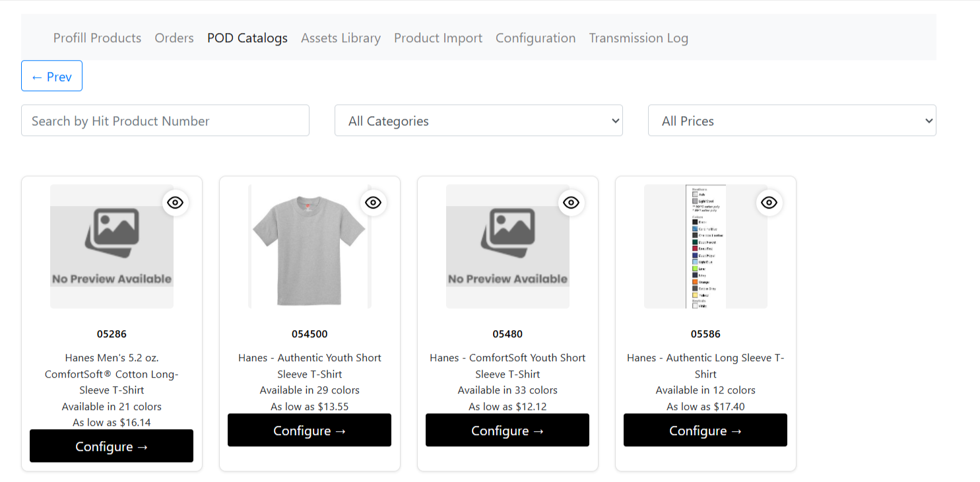Screen dimensions: 980x482
Task: Click the Authentic Long Sleeve T-Shirt title
Action: click(x=705, y=366)
